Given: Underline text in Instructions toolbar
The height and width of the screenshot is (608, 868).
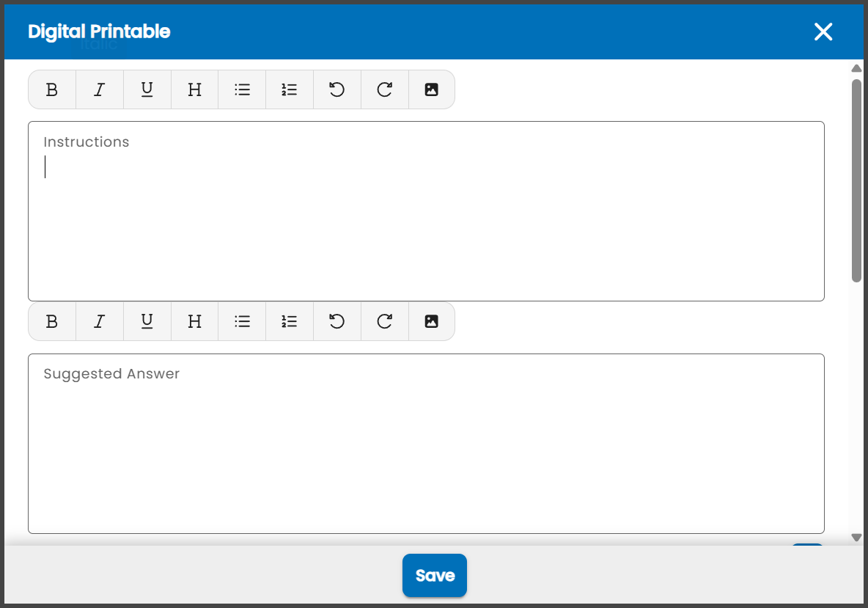Looking at the screenshot, I should pyautogui.click(x=147, y=89).
